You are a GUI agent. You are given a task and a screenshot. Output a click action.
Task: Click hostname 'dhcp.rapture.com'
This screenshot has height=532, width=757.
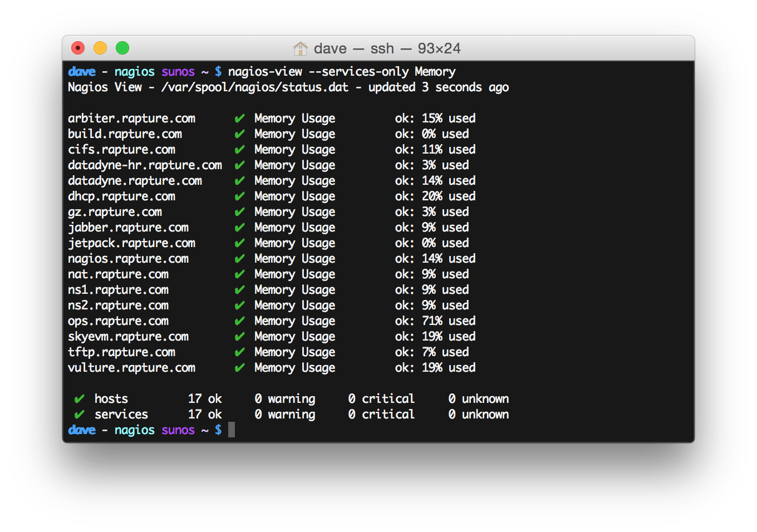coord(121,196)
